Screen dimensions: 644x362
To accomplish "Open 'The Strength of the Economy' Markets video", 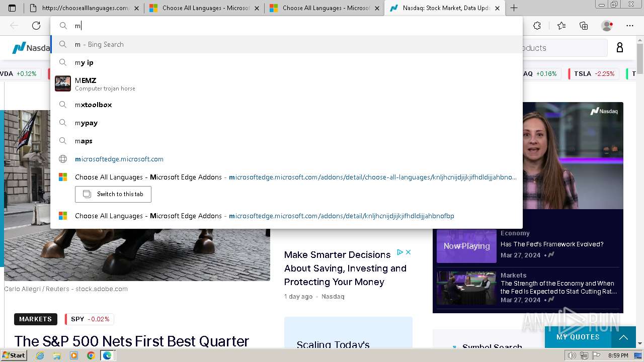I will (558, 288).
